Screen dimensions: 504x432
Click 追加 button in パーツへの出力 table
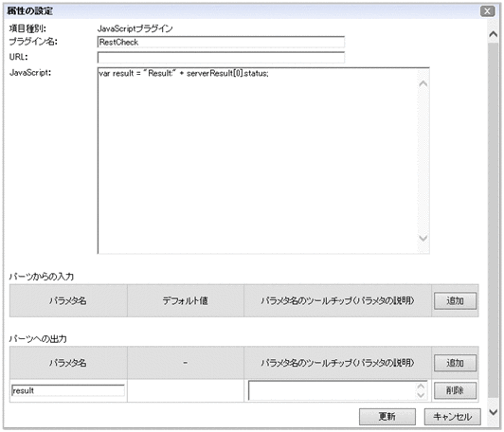[x=455, y=363]
